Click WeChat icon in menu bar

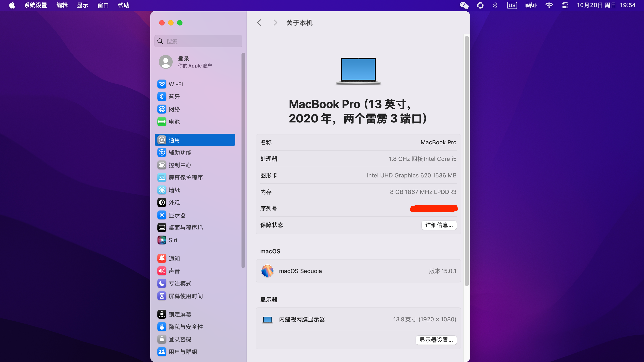464,5
